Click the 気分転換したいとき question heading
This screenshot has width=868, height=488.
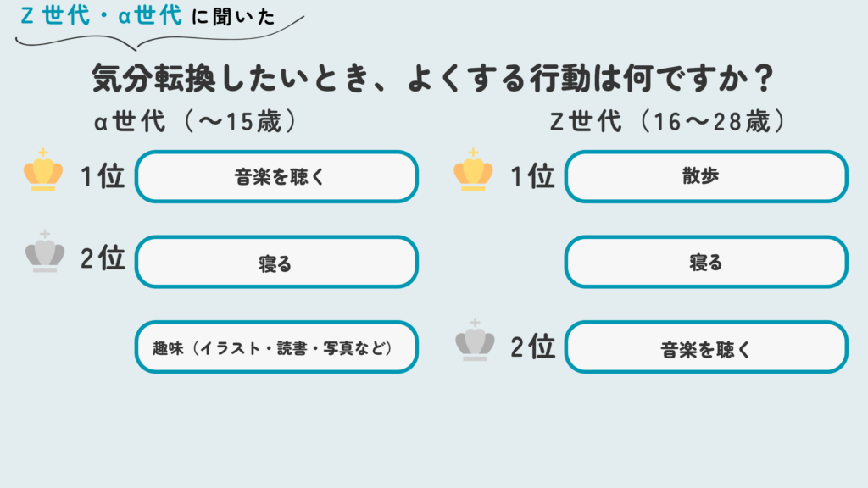(434, 80)
